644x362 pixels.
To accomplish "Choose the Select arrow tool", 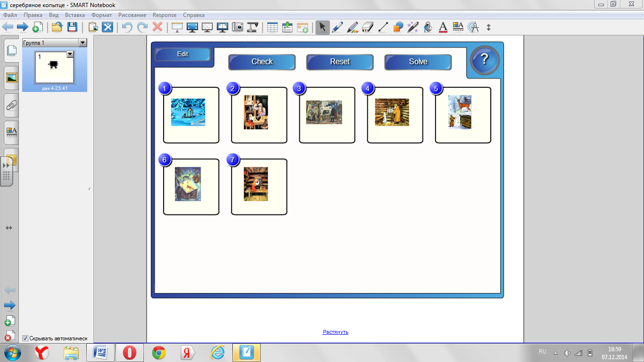I will [x=322, y=27].
